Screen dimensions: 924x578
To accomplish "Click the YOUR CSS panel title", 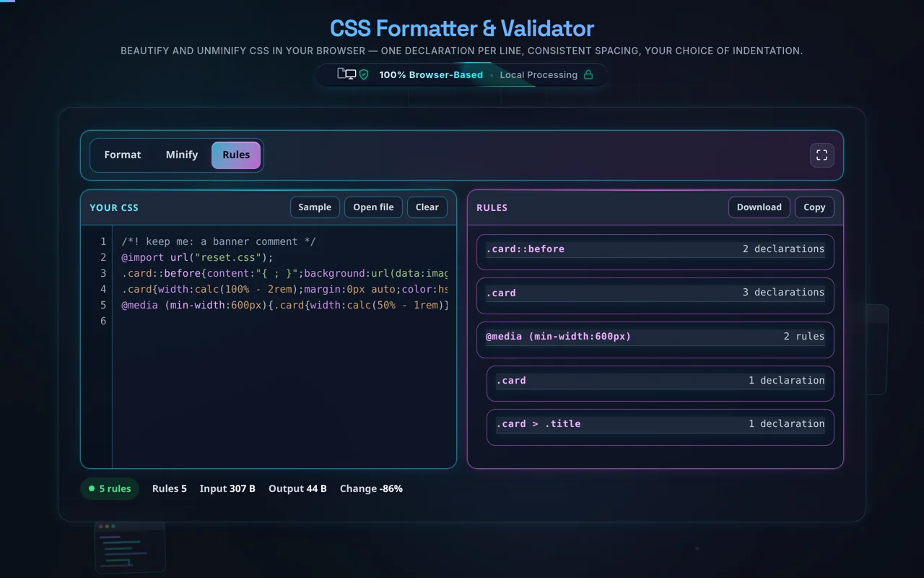I will click(x=114, y=207).
